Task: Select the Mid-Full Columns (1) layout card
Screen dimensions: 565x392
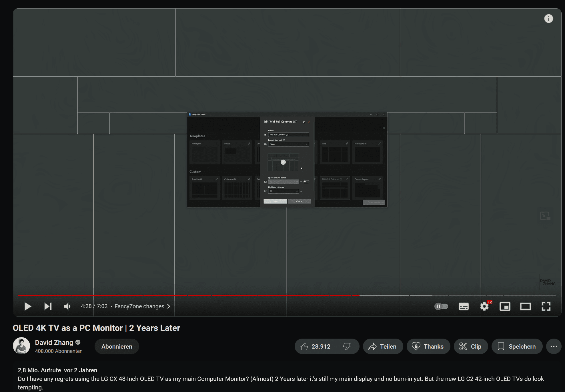Action: (335, 188)
